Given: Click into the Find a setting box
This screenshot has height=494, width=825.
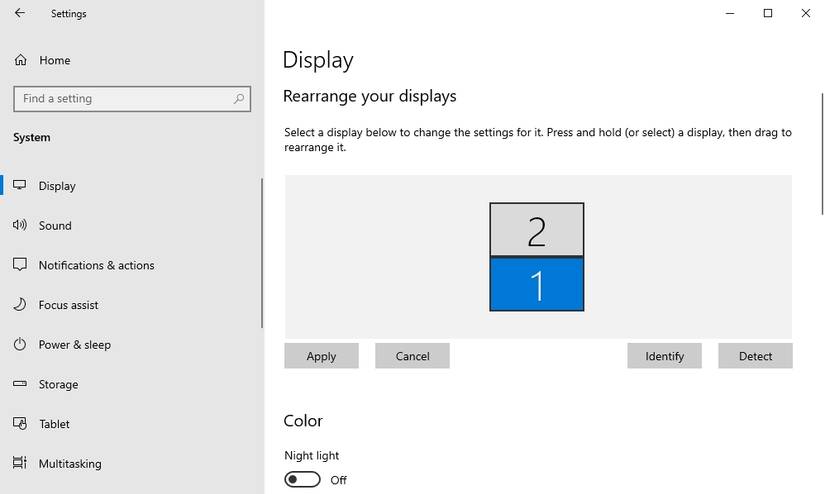Looking at the screenshot, I should [120, 99].
